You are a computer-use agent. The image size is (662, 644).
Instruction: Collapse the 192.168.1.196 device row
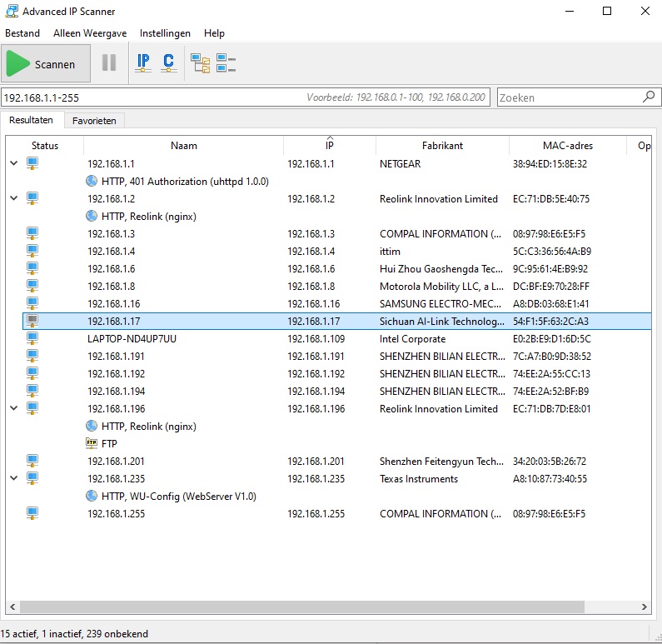tap(14, 408)
